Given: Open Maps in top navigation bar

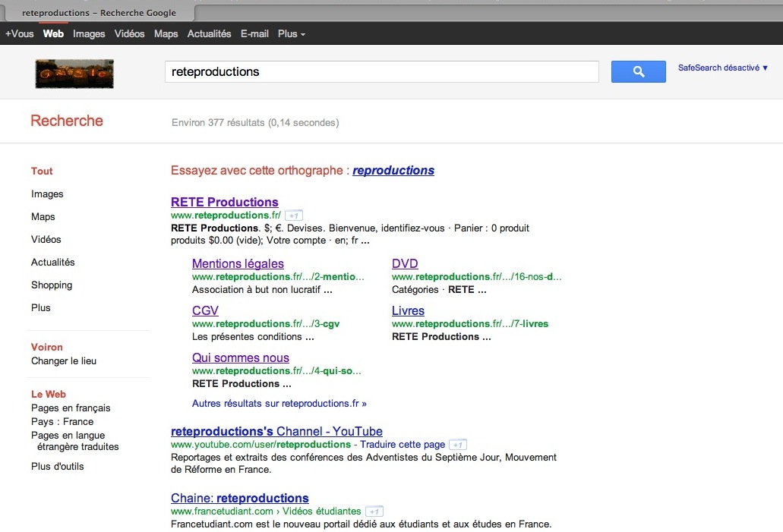Looking at the screenshot, I should coord(166,33).
